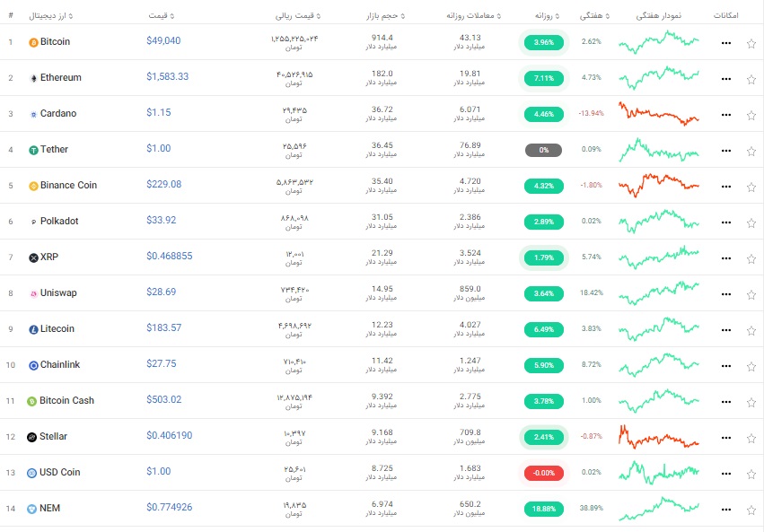Open the Polkadot coin name link

[59, 221]
